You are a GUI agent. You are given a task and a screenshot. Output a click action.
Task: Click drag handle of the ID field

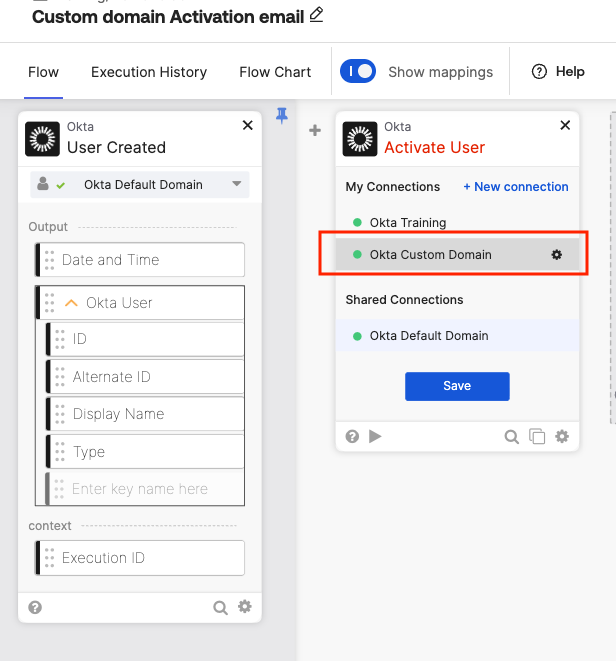click(60, 339)
